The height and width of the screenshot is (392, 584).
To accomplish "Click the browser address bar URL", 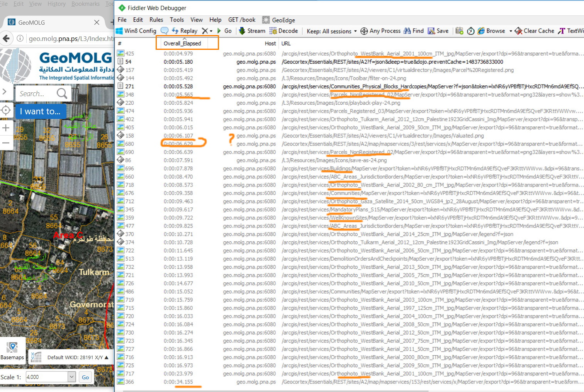I will pos(71,39).
